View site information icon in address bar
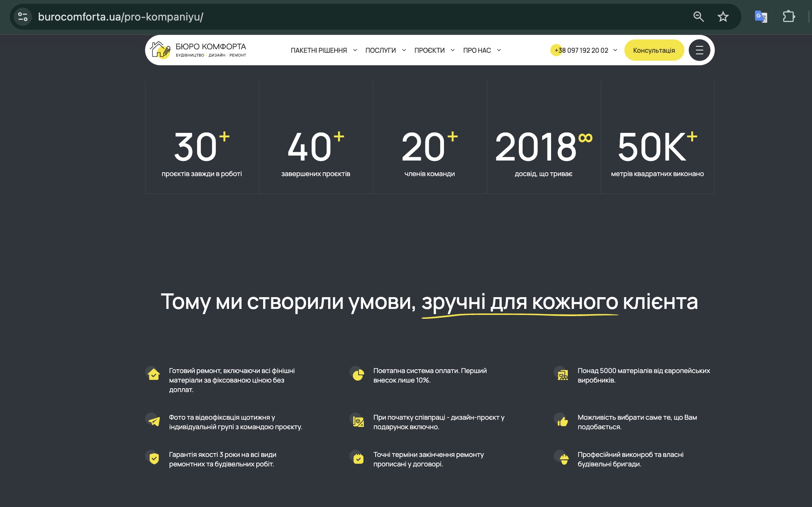This screenshot has height=507, width=812. (23, 17)
